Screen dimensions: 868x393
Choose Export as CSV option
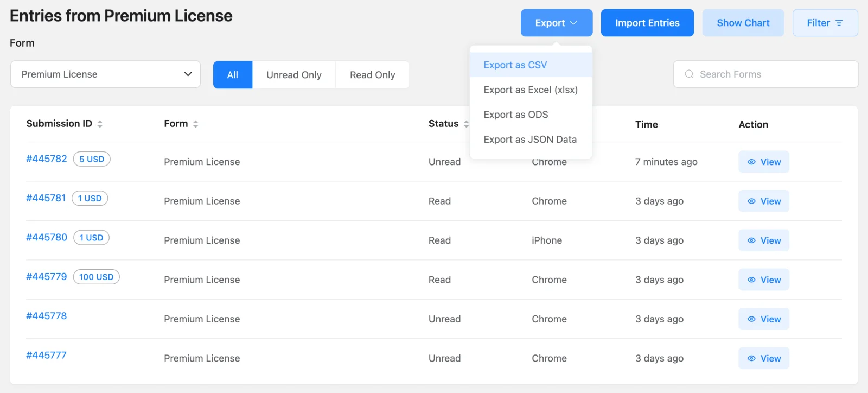pyautogui.click(x=531, y=65)
